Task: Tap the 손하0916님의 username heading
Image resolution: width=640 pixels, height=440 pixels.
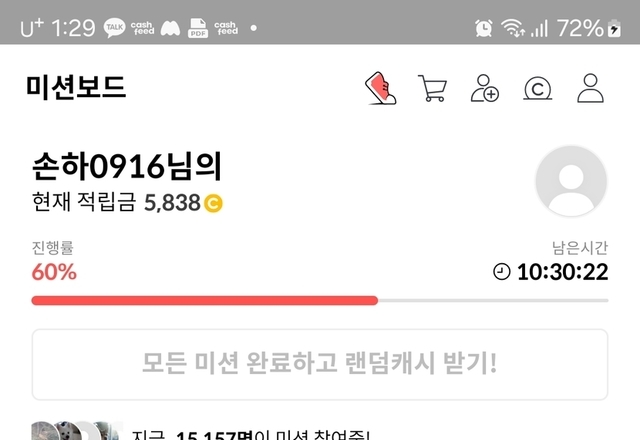Action: pyautogui.click(x=127, y=166)
